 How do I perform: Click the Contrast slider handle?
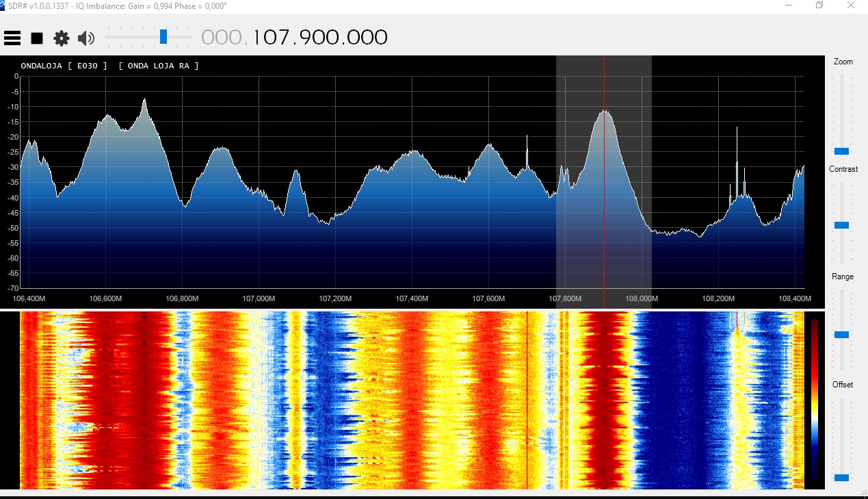coord(841,225)
